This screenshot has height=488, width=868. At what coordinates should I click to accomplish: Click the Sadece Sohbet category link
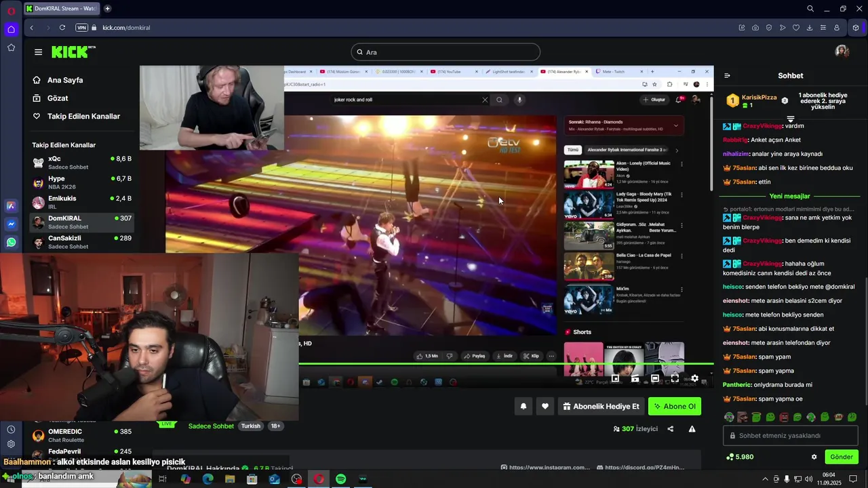pos(211,426)
